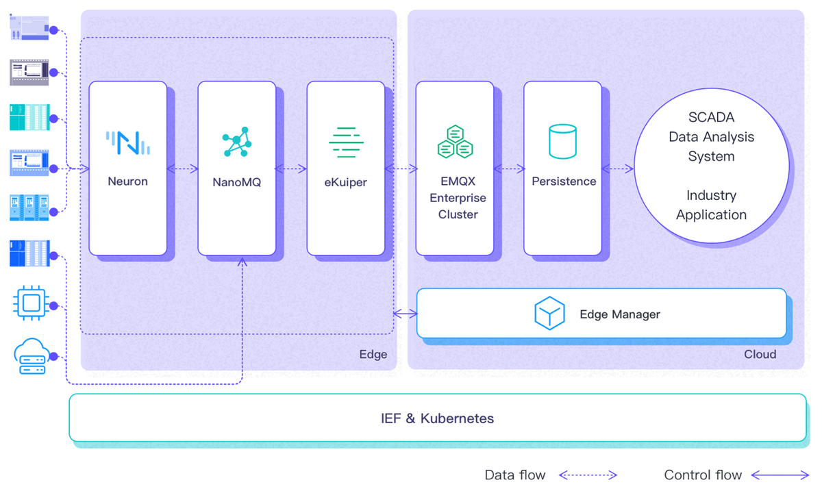Click the Edge Manager label text
The width and height of the screenshot is (822, 504).
coord(620,314)
